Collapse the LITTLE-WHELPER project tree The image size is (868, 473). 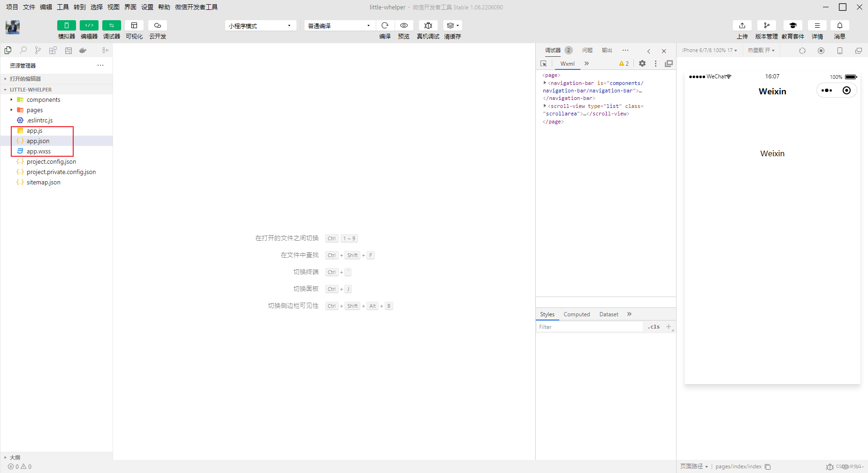click(x=56, y=89)
